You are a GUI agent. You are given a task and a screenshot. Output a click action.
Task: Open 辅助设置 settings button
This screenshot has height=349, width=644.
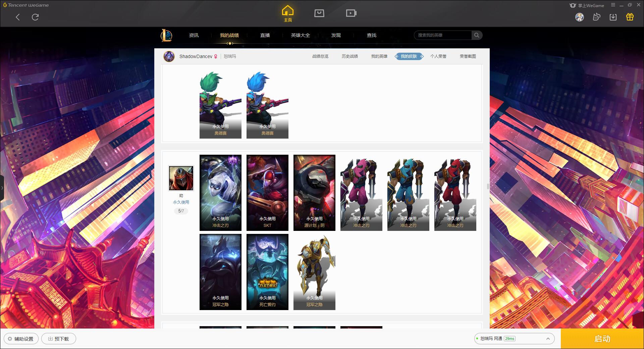tap(21, 339)
